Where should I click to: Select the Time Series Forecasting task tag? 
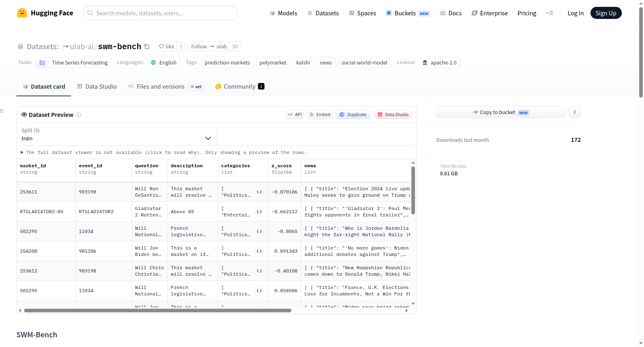[74, 62]
